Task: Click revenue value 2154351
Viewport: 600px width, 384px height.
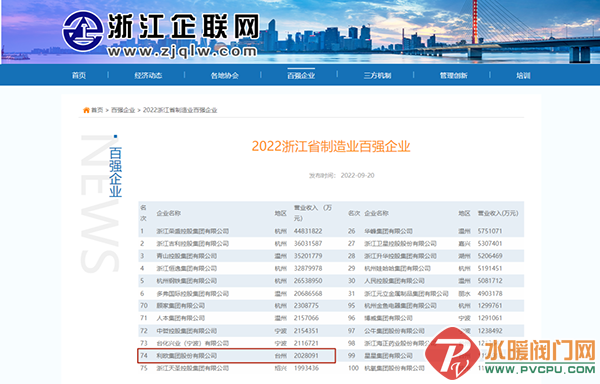Action: point(306,330)
